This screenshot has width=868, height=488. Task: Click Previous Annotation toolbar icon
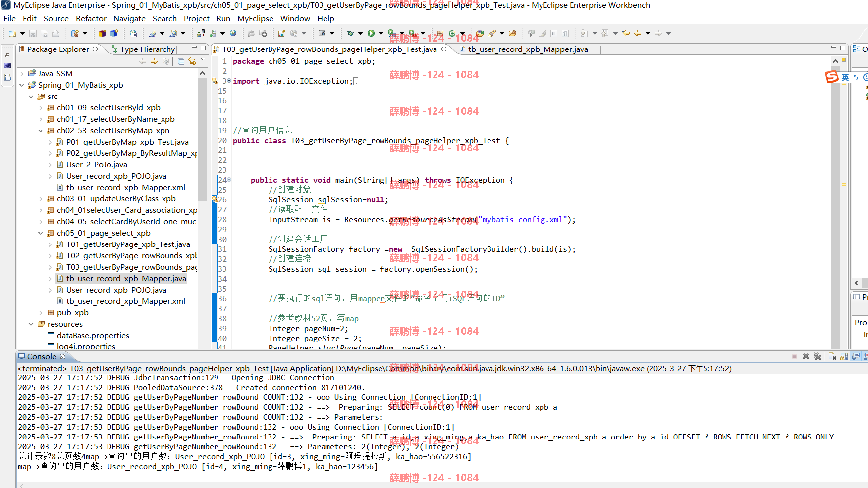pos(605,33)
